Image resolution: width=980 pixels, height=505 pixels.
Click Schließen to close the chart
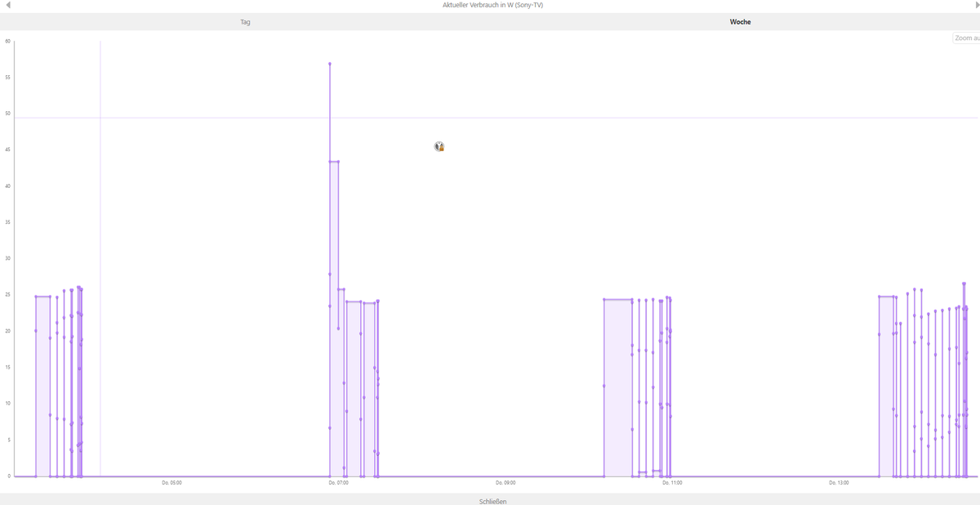(x=492, y=501)
